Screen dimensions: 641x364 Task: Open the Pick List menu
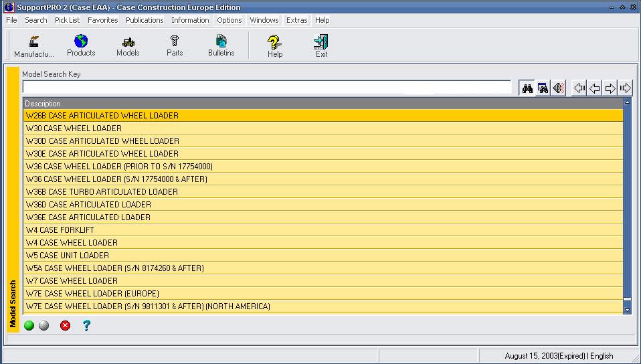[x=68, y=20]
